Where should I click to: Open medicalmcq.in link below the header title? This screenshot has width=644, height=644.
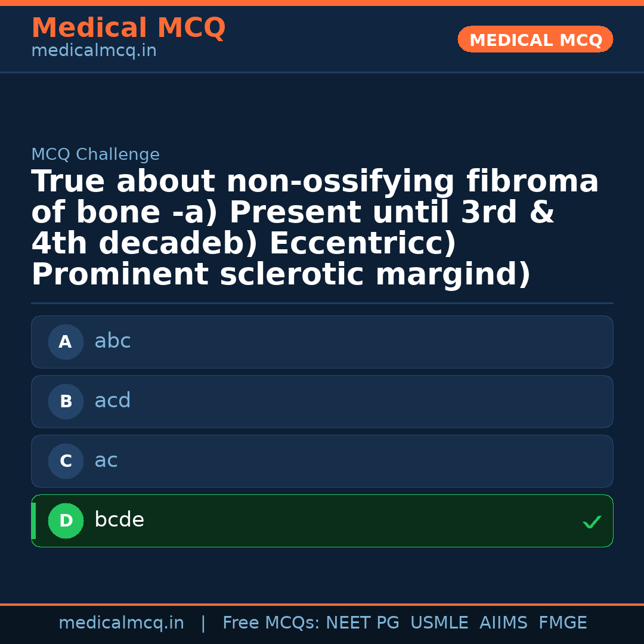click(94, 51)
